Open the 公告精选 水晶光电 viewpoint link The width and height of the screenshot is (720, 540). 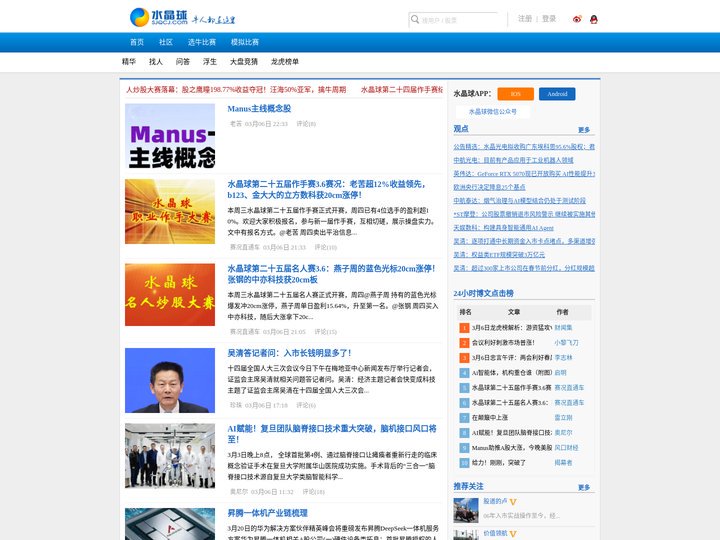(524, 147)
